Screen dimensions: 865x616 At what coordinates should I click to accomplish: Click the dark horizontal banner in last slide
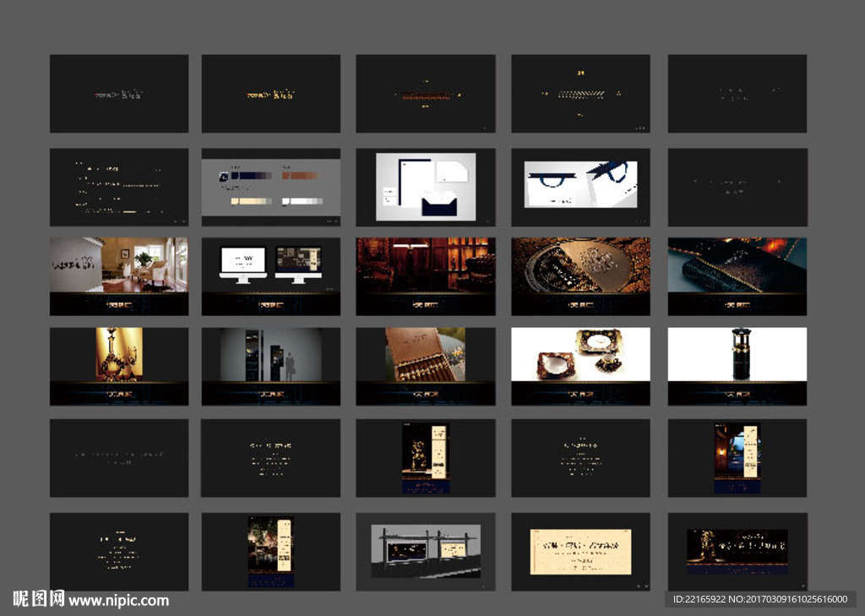pos(737,547)
